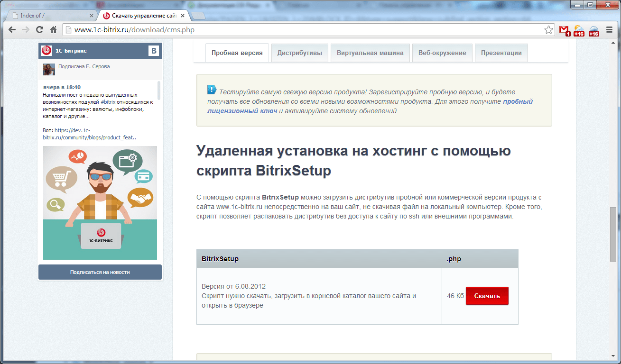The image size is (621, 364).
Task: Click 'Подписаться на новости' button
Action: (100, 272)
